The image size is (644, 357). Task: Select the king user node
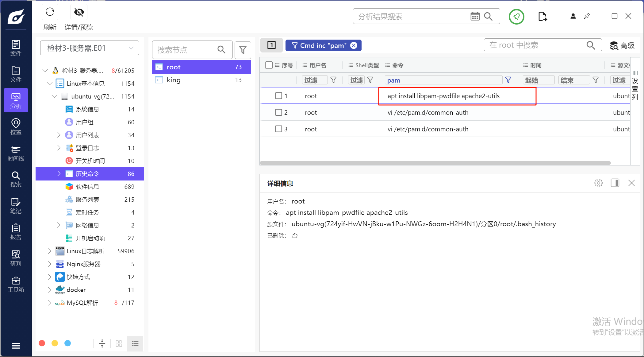coord(174,80)
